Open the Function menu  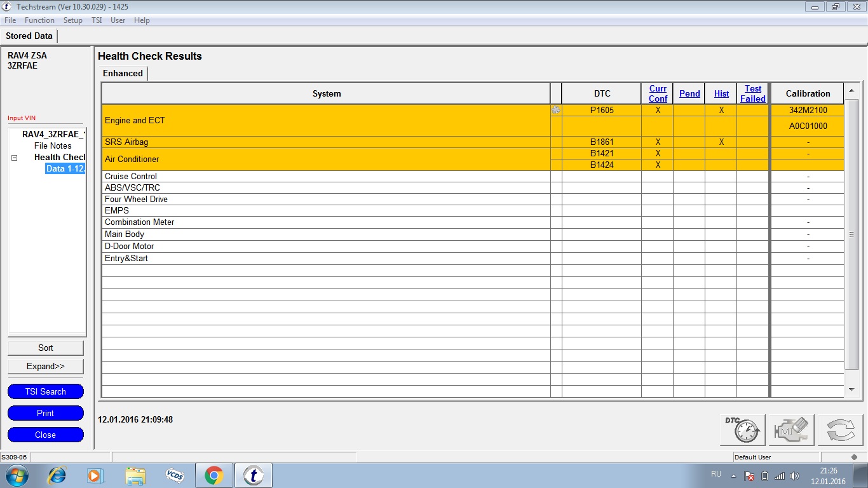(39, 20)
